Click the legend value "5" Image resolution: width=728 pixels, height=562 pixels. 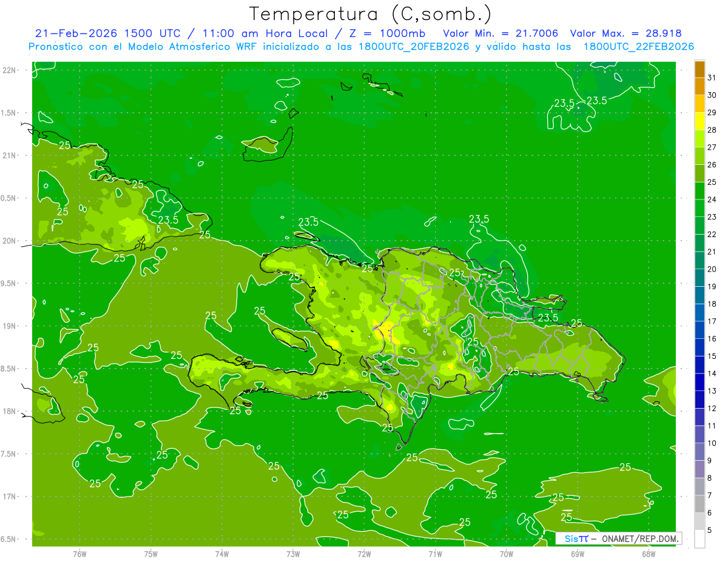click(710, 530)
